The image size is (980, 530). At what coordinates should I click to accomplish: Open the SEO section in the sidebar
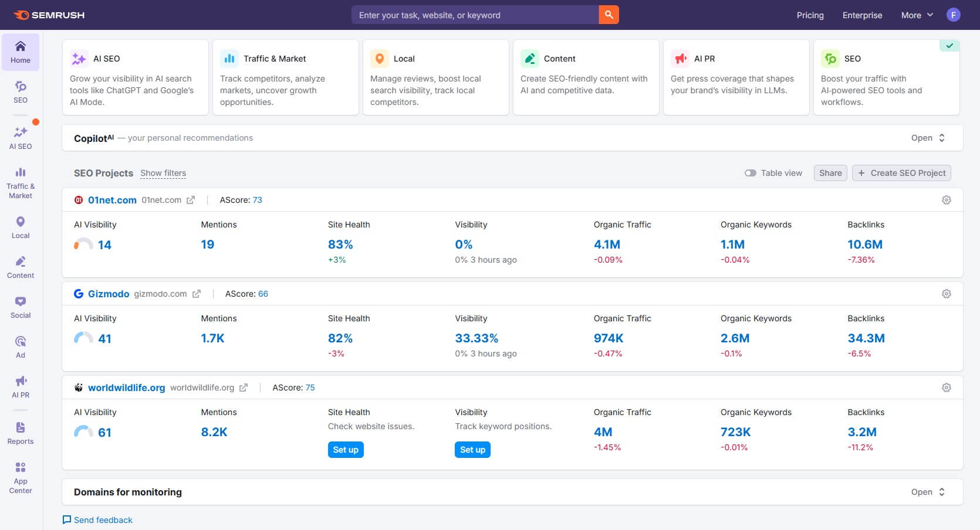21,93
